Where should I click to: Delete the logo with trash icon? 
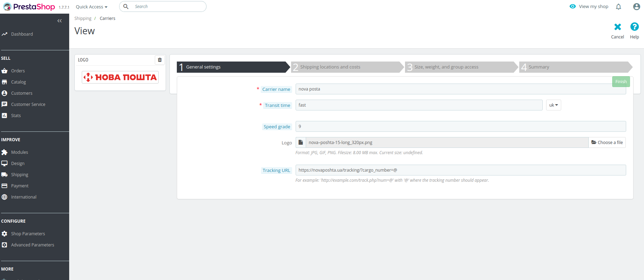coord(160,60)
